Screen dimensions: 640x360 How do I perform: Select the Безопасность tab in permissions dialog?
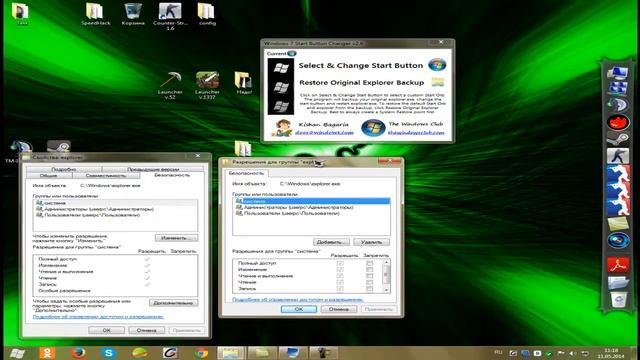(x=246, y=173)
